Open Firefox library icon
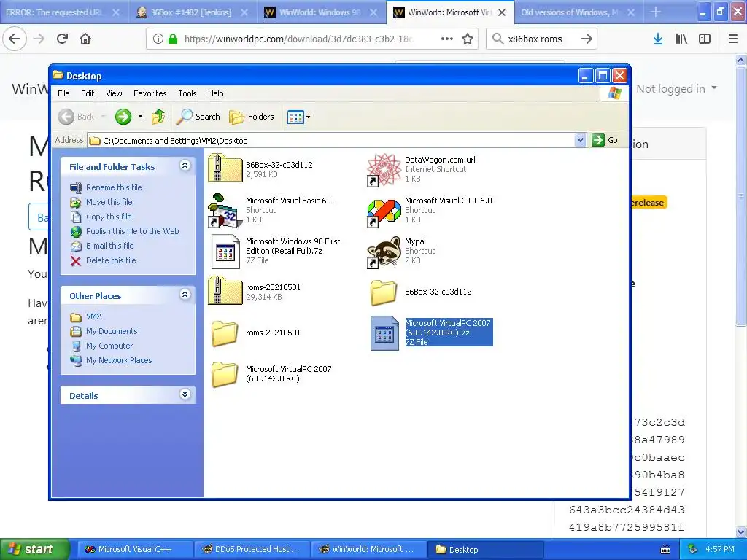The height and width of the screenshot is (560, 747). point(681,39)
